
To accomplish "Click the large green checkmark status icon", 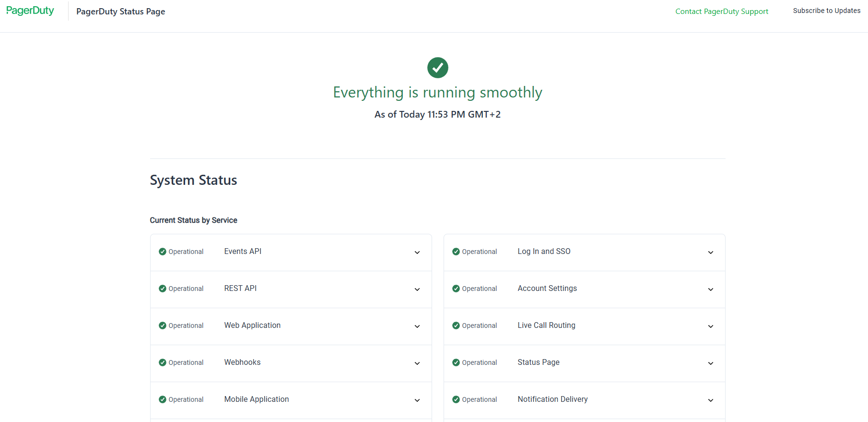I will point(437,68).
